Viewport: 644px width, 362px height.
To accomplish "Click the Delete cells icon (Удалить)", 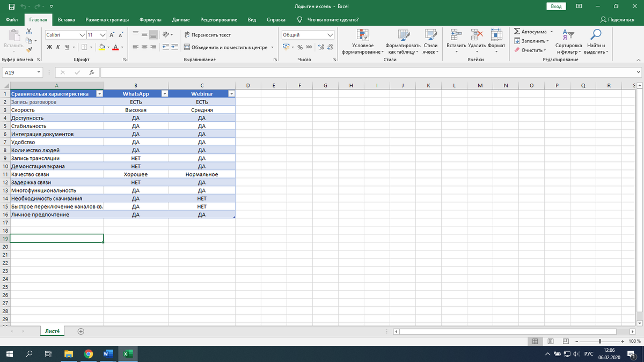I will pos(477,34).
